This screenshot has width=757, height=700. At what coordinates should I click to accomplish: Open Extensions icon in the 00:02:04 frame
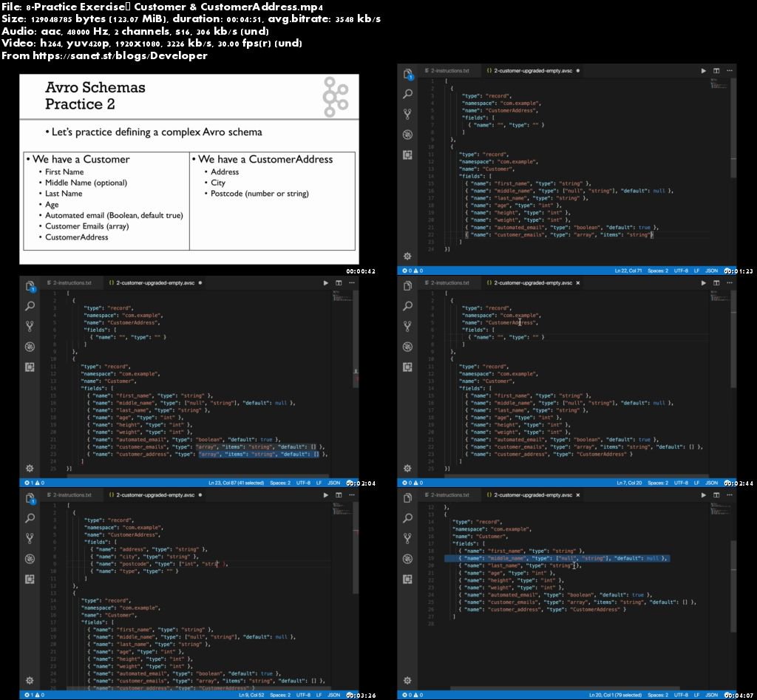pyautogui.click(x=30, y=367)
